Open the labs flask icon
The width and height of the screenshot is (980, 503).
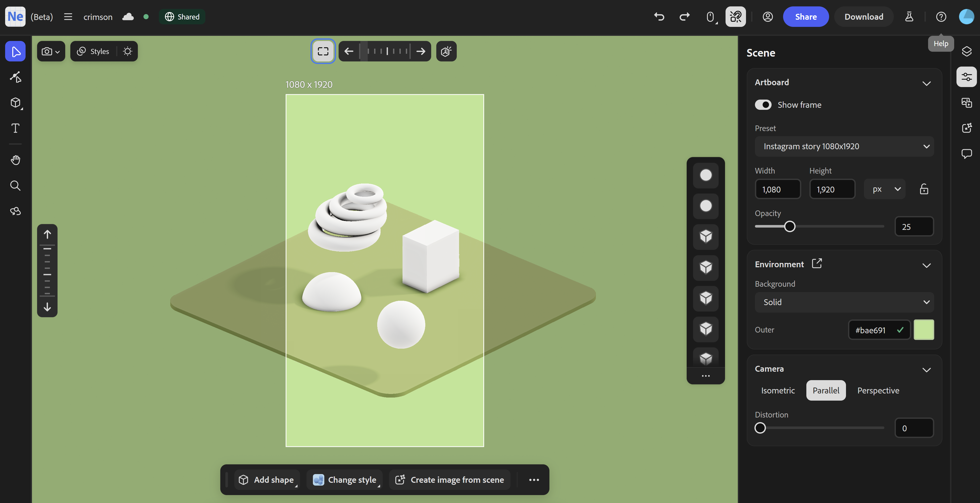point(909,17)
